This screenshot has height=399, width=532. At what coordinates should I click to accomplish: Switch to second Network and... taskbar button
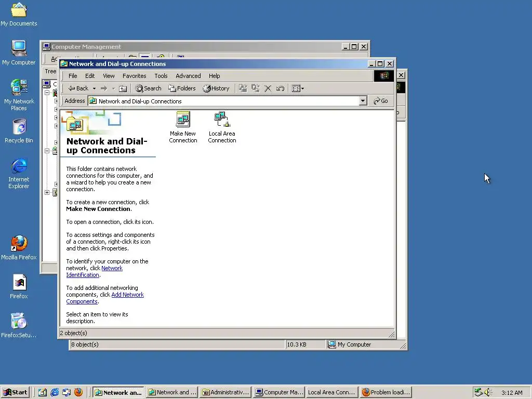tap(172, 392)
